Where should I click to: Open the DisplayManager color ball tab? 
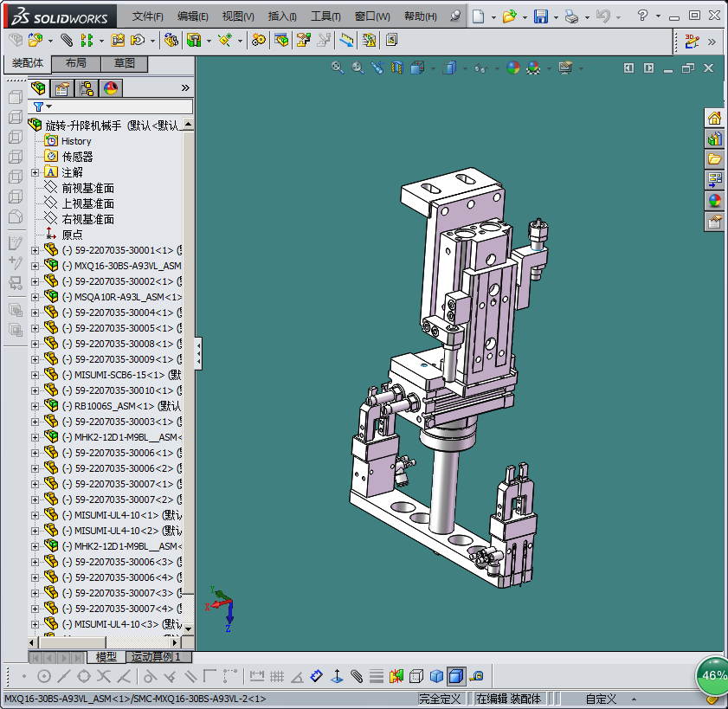click(x=111, y=88)
